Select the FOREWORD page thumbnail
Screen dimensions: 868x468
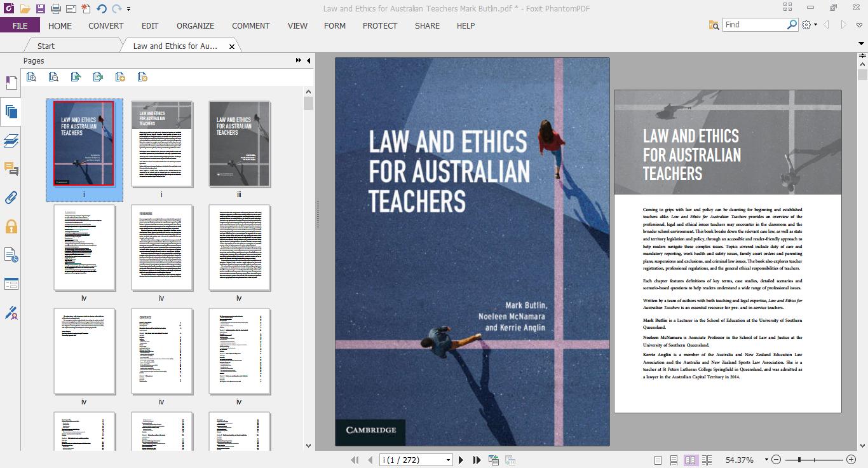[162, 248]
